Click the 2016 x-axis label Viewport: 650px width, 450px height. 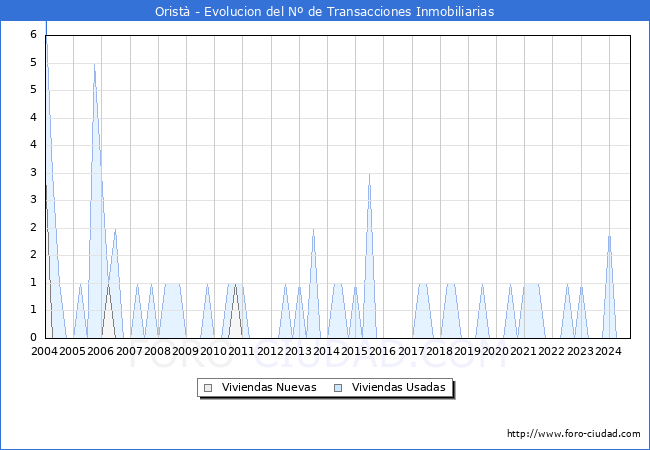383,351
